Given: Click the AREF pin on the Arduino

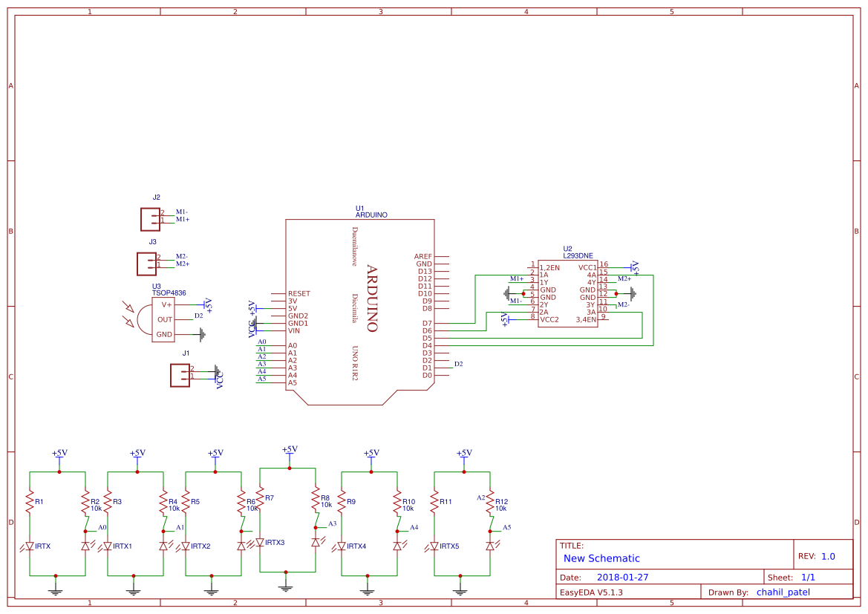Looking at the screenshot, I should click(423, 257).
